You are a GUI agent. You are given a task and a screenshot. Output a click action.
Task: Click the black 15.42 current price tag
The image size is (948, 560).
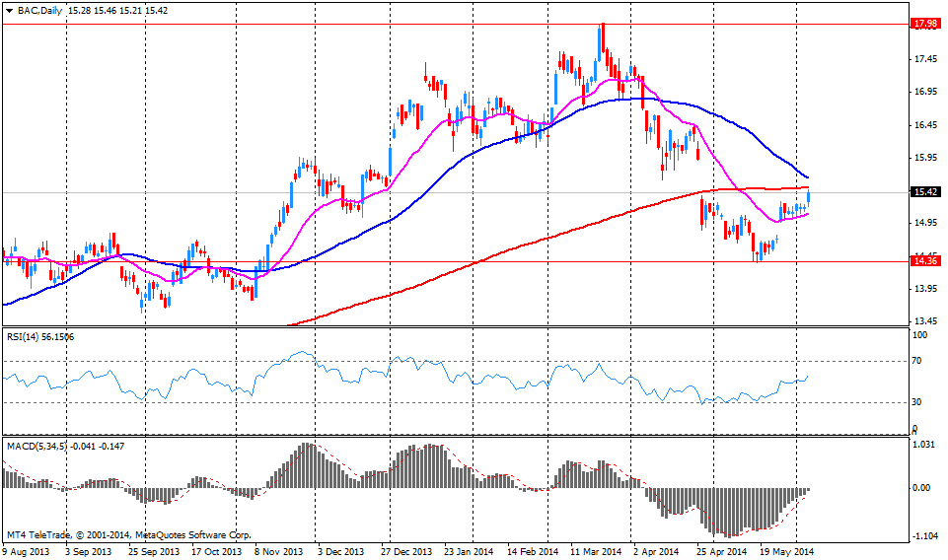click(x=923, y=192)
